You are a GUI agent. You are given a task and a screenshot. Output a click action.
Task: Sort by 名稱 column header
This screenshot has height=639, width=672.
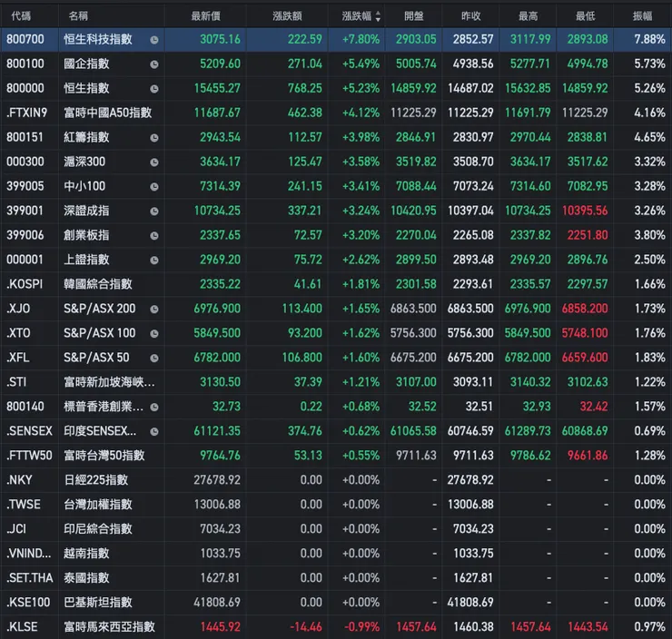[x=78, y=16]
